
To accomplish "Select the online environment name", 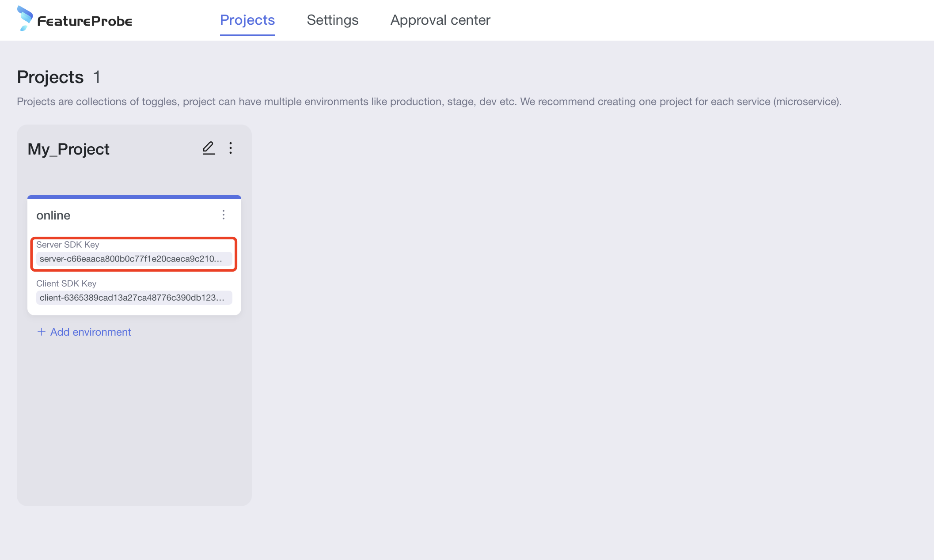I will tap(53, 215).
